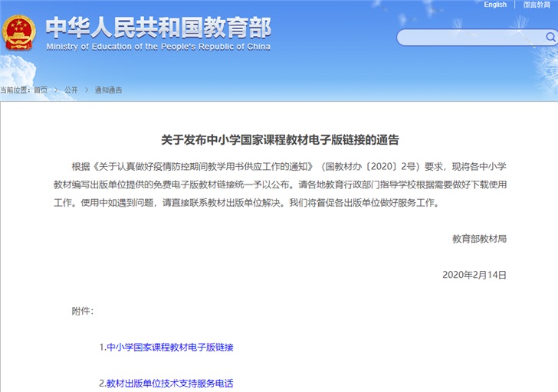
Task: Click the announcement headline 关于发布中小学国家课程教材电子版链接的通告
Action: [280, 140]
